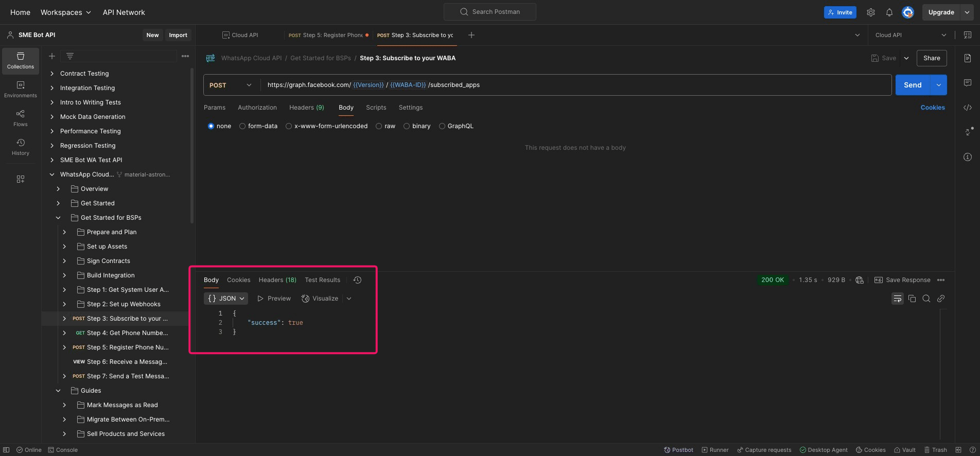The width and height of the screenshot is (980, 456).
Task: Open the Environments sidebar panel
Action: [x=21, y=90]
